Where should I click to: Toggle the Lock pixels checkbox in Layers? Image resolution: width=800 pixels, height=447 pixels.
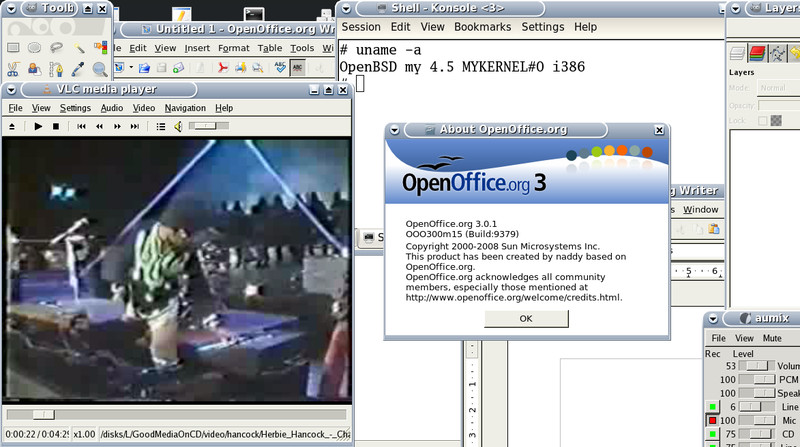pos(762,121)
